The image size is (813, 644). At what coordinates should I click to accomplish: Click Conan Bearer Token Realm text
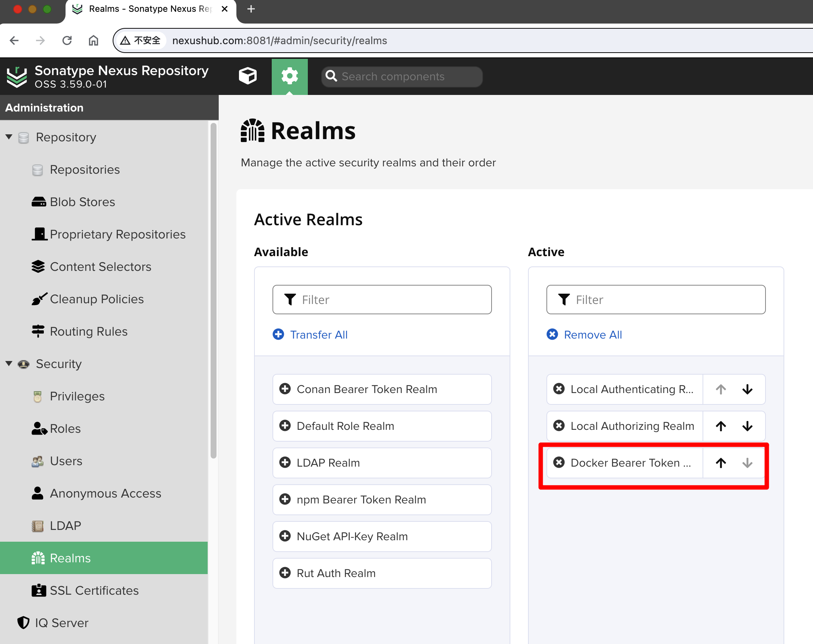[x=367, y=389]
